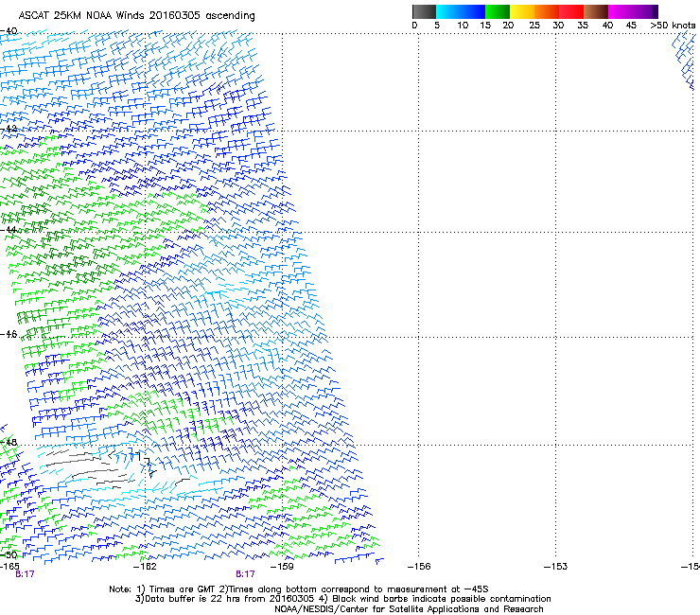Select the '-159' longitude axis label
Image resolution: width=700 pixels, height=615 pixels.
coord(282,567)
